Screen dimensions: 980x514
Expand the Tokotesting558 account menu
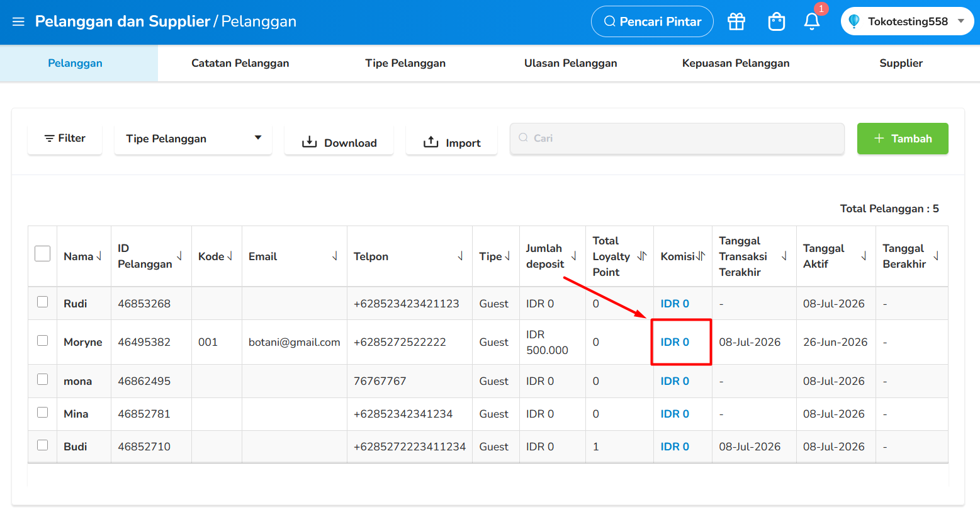point(907,21)
